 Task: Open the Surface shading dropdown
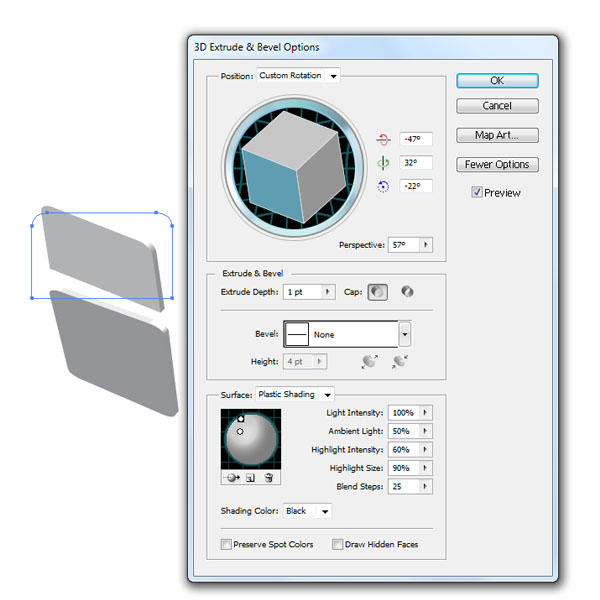(x=328, y=395)
